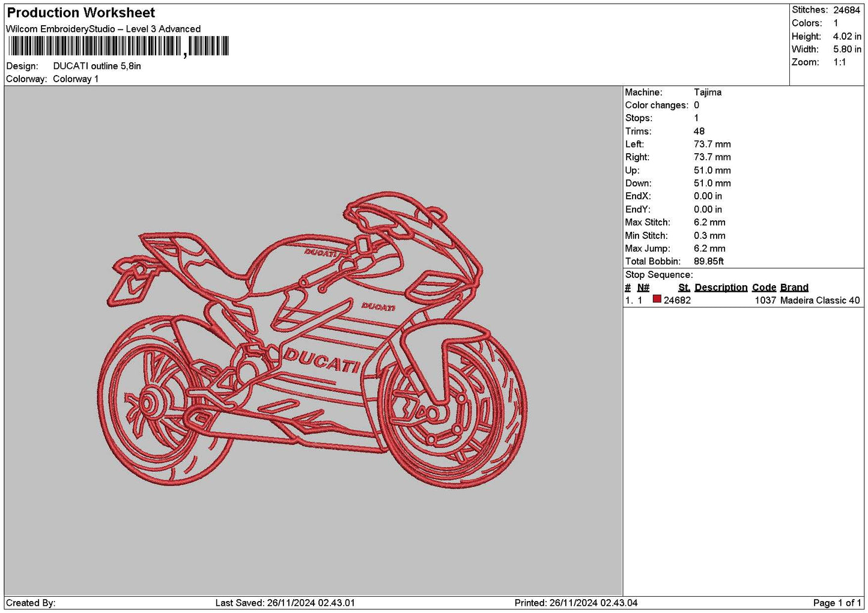Click the 'Page 1 of 1' indicator

pos(837,603)
